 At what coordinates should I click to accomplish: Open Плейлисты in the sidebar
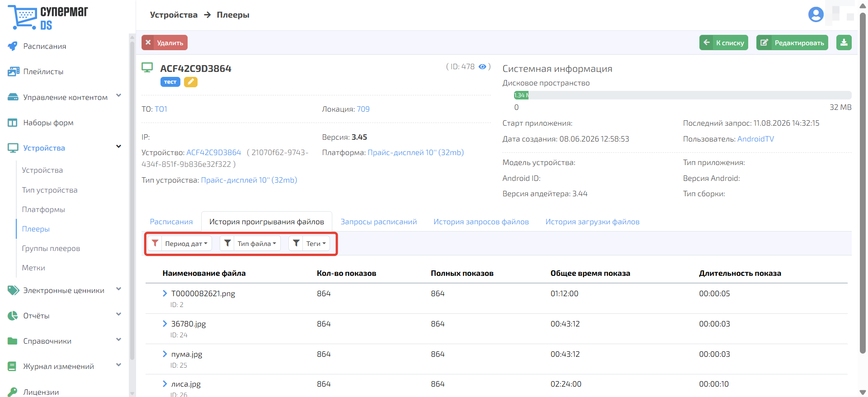(x=43, y=71)
